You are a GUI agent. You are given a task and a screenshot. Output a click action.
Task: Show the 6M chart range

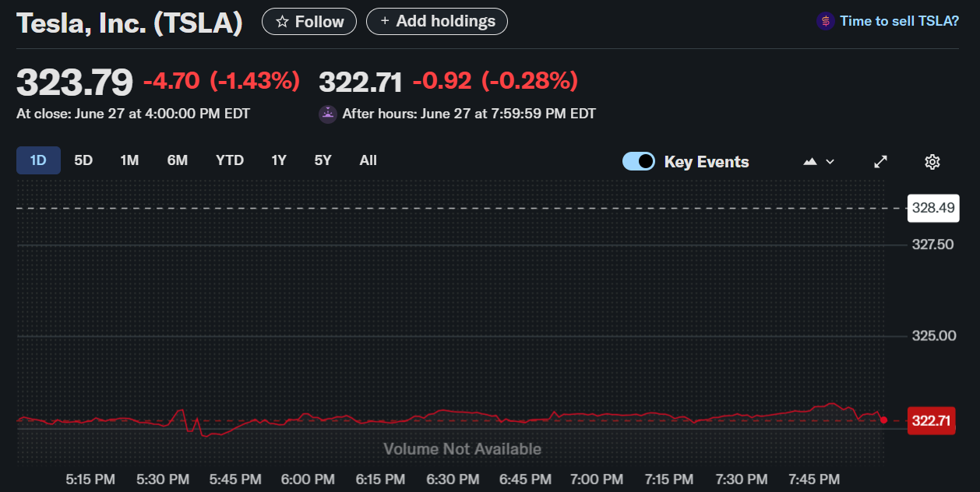[177, 160]
